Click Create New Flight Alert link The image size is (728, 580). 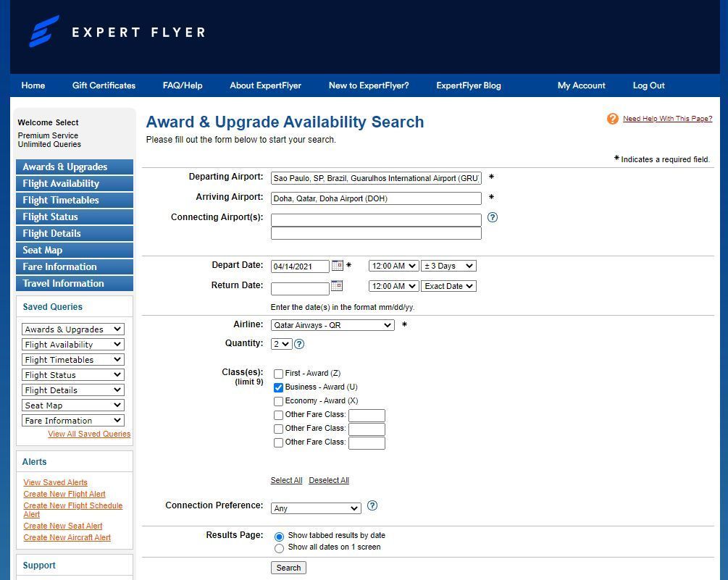(x=64, y=494)
